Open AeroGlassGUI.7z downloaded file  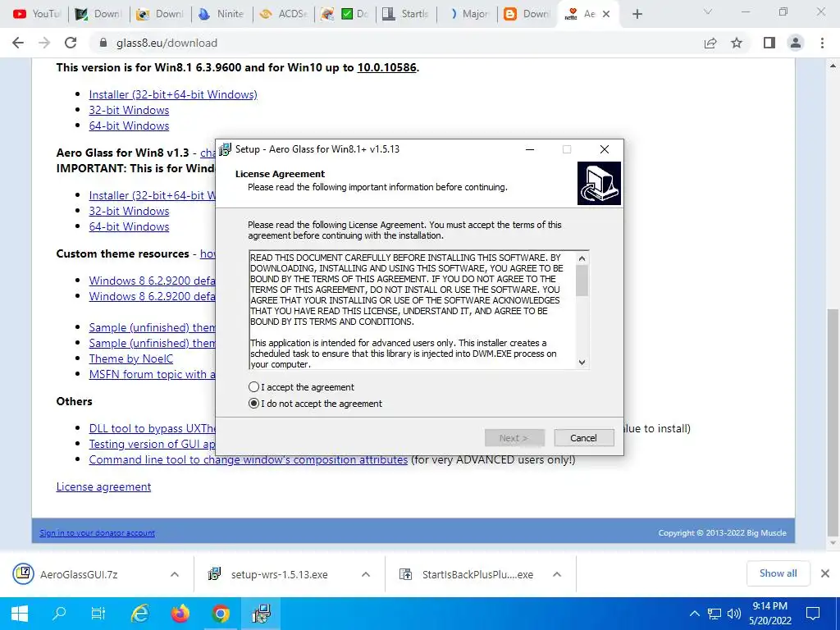point(80,574)
